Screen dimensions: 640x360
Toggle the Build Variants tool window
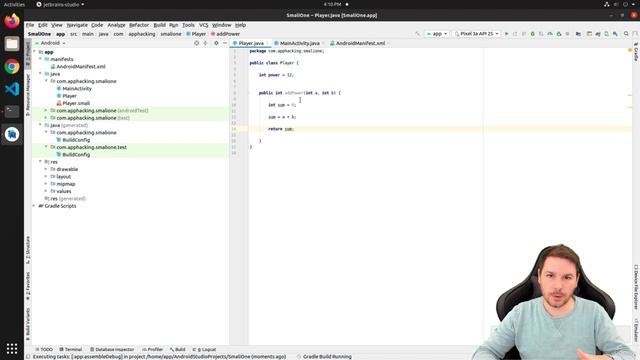click(x=28, y=324)
